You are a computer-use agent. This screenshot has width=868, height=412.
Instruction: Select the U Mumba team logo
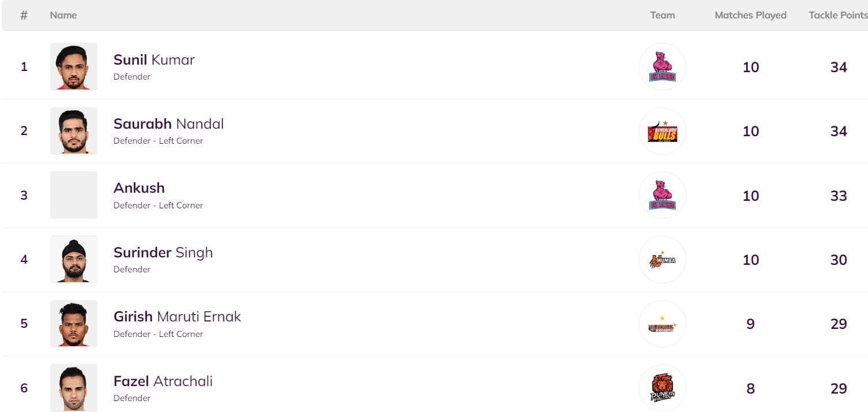coord(662,260)
